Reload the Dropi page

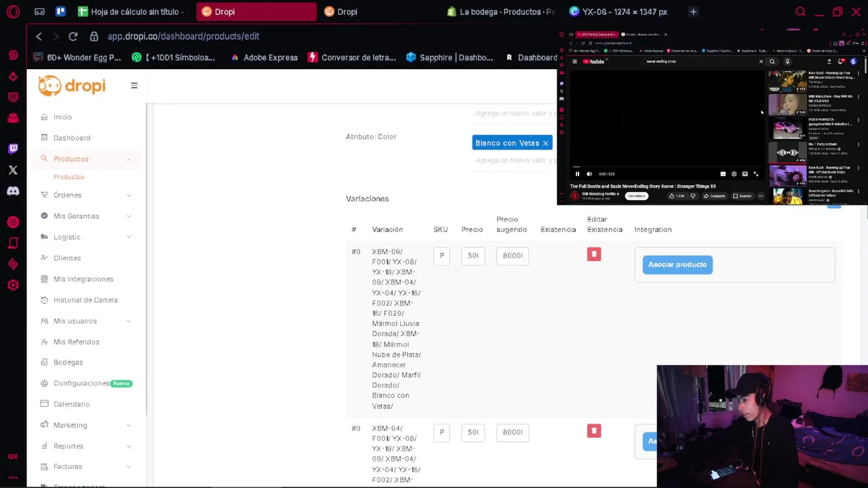pos(73,36)
